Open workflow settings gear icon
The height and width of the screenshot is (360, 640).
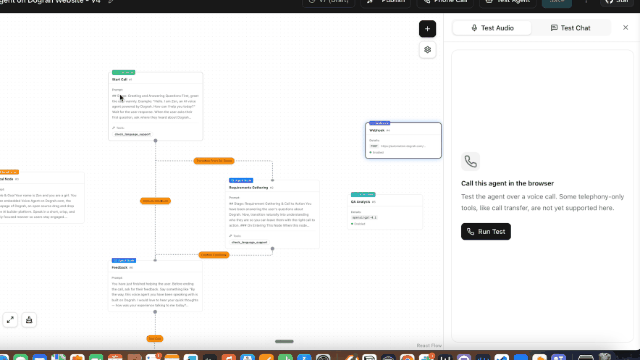pos(427,50)
